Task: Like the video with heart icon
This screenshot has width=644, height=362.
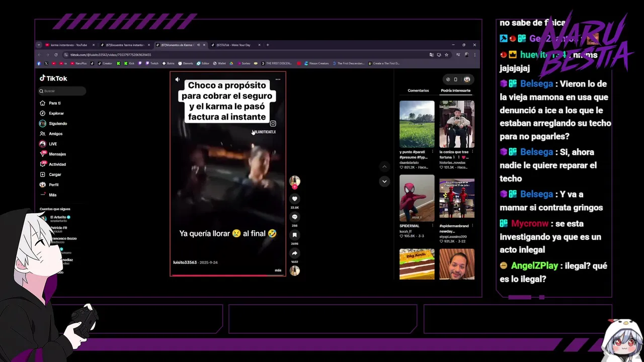Action: coord(295,199)
